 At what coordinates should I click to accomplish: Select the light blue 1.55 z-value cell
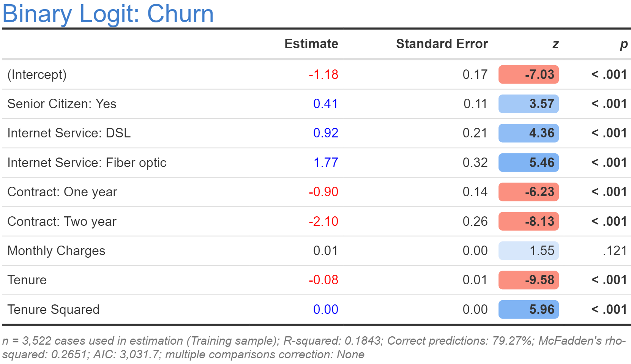[528, 251]
